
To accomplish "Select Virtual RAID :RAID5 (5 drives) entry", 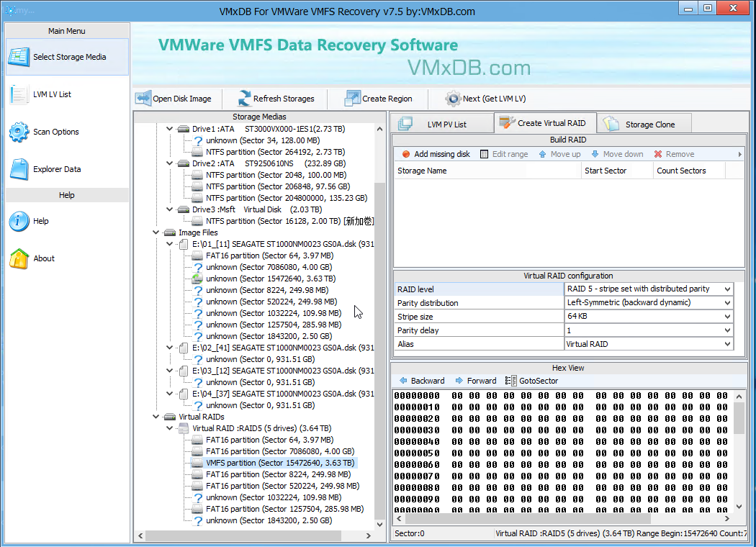I will coord(262,428).
